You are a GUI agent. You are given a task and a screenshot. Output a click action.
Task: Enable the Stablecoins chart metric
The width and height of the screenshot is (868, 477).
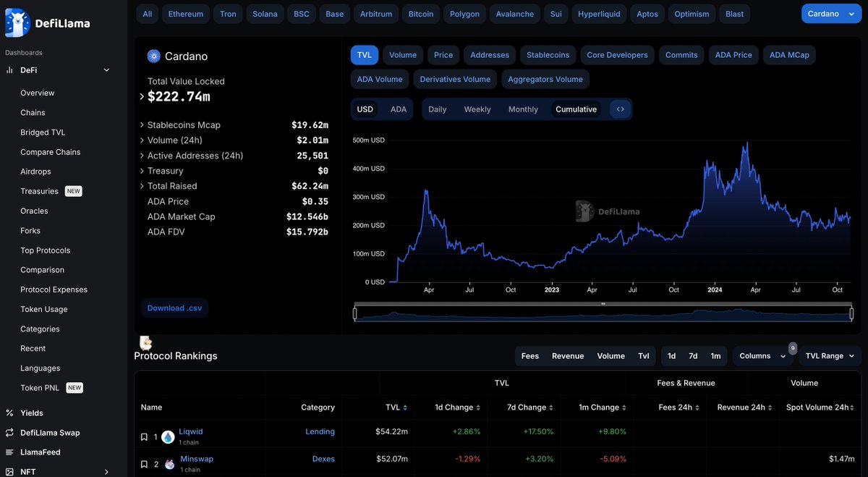[548, 55]
